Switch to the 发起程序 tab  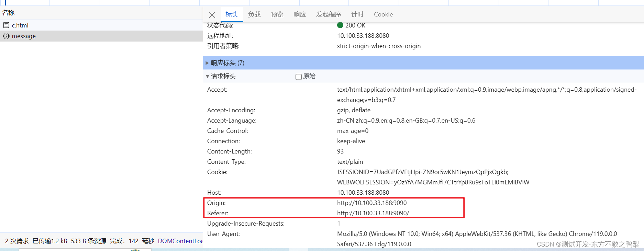click(x=329, y=14)
